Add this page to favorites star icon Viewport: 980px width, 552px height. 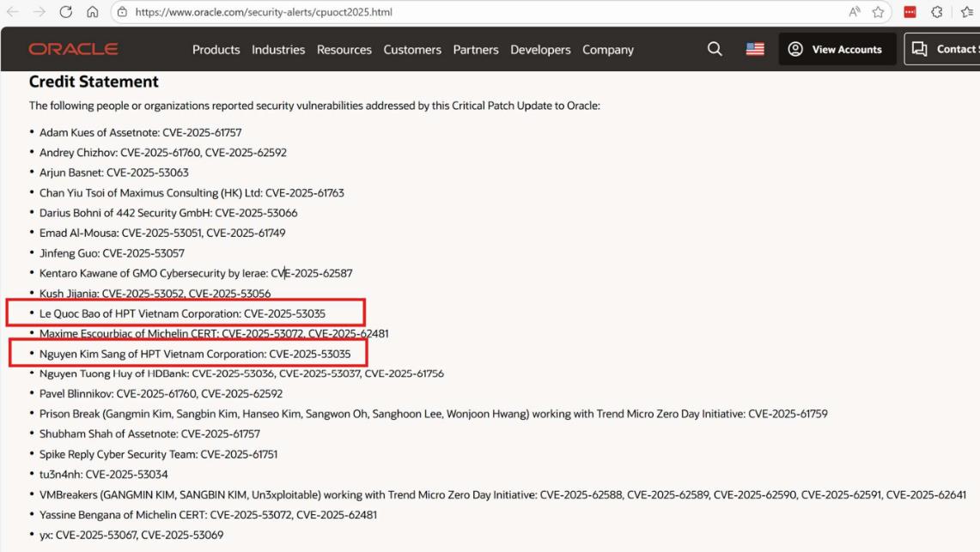[x=878, y=13]
